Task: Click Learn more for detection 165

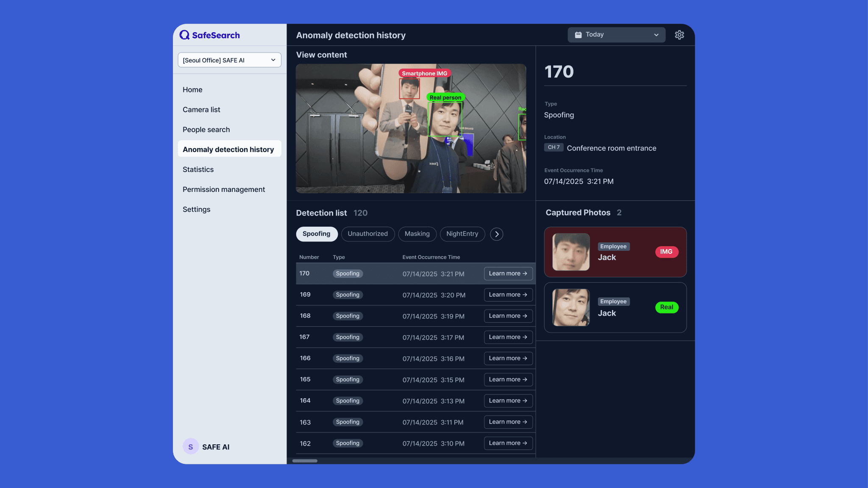Action: click(508, 380)
